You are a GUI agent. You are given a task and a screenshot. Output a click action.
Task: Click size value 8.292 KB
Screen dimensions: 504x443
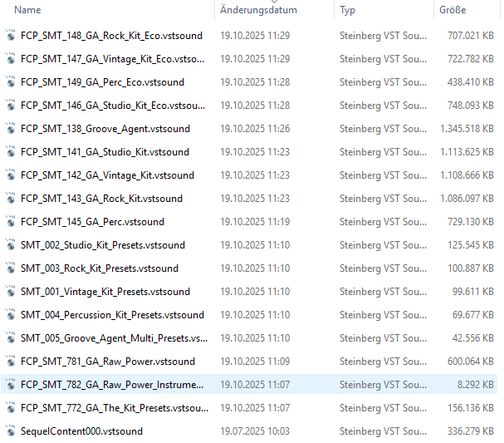[x=476, y=385]
